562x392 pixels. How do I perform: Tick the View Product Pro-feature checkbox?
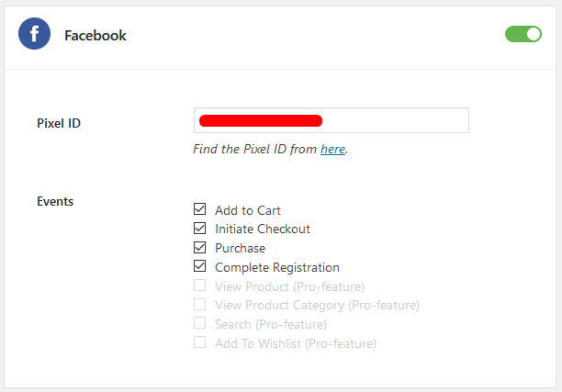[199, 286]
